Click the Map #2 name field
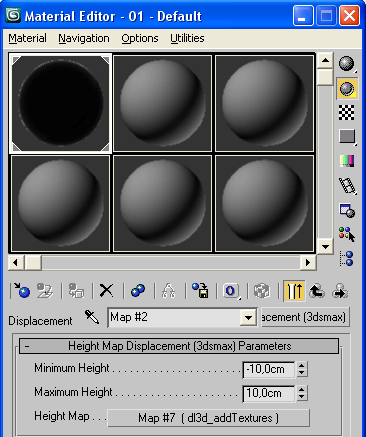The height and width of the screenshot is (437, 366). pyautogui.click(x=175, y=317)
